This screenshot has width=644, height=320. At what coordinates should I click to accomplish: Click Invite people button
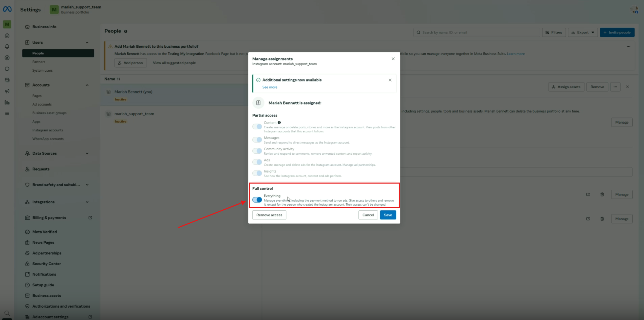[617, 32]
